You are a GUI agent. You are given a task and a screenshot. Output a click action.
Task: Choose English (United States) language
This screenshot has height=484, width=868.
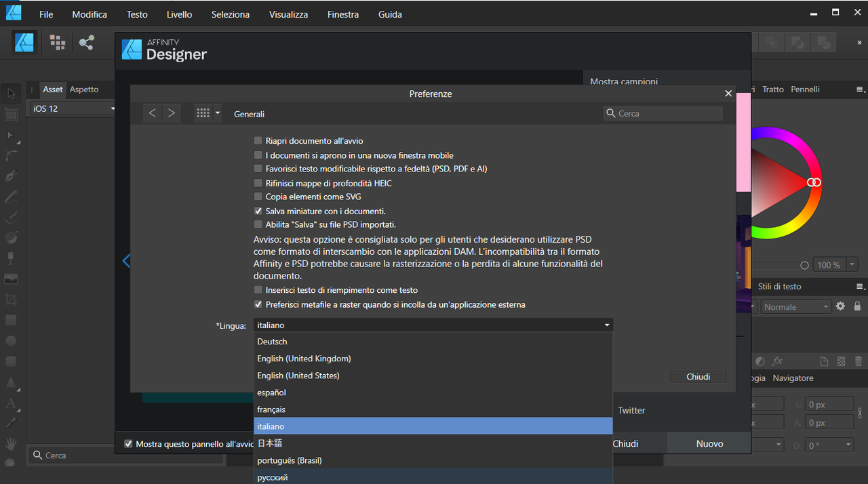(x=433, y=376)
